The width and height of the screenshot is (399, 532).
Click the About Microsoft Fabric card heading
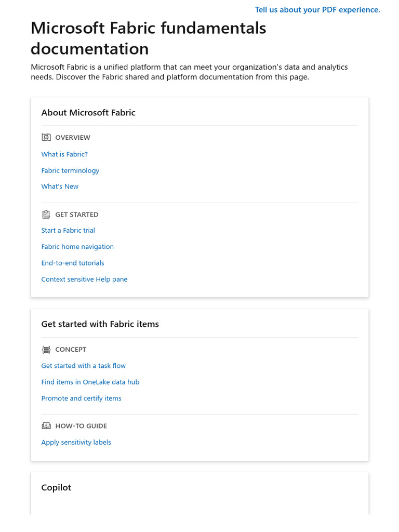88,113
